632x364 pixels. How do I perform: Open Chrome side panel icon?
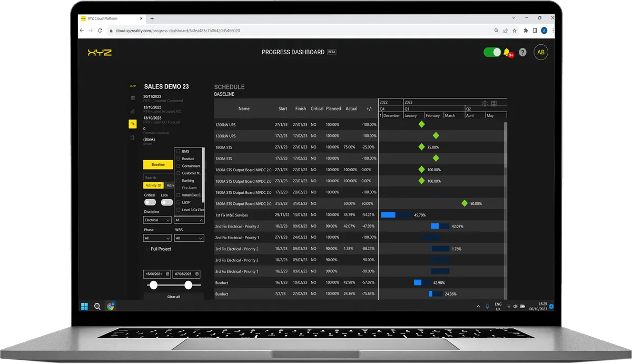(535, 31)
